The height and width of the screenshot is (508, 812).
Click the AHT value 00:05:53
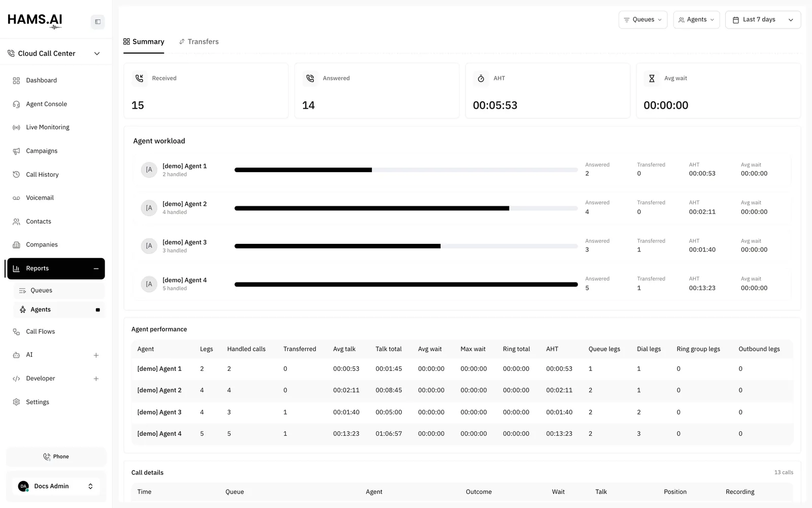[495, 106]
